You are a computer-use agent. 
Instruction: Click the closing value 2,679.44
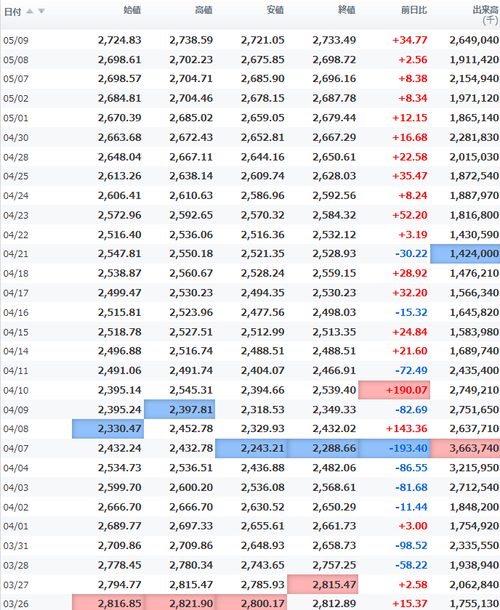[x=334, y=117]
